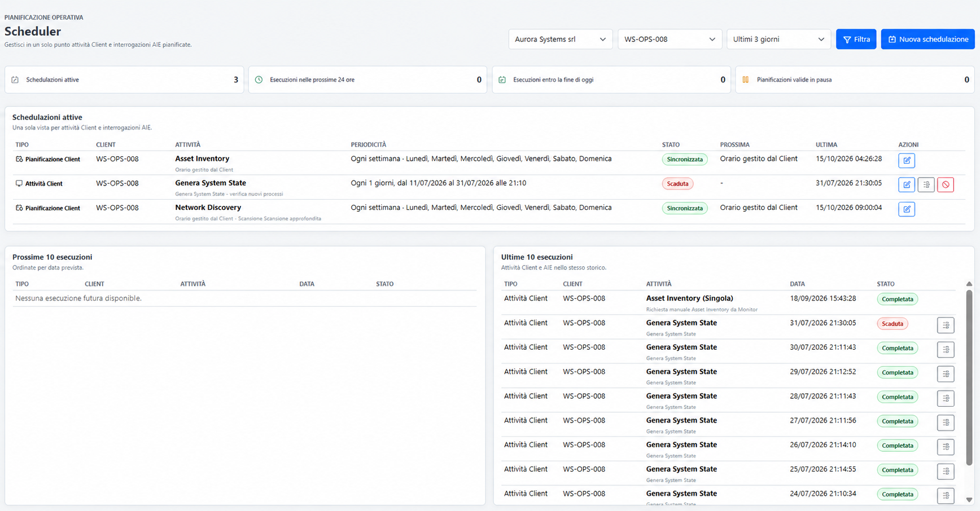980x511 pixels.
Task: Open details of the 29/07/2026 21:12:52 execution
Action: pyautogui.click(x=946, y=373)
